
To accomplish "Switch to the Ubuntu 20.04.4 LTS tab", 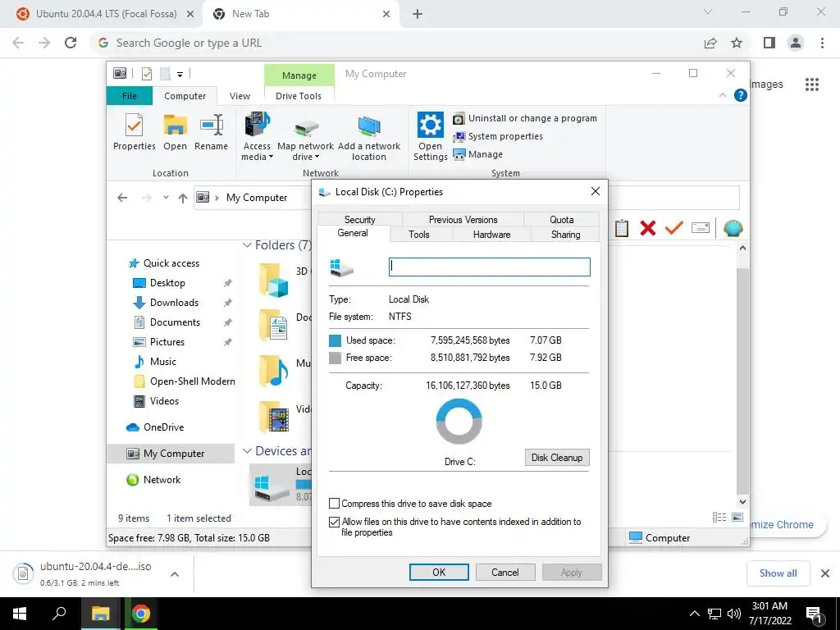I will click(x=106, y=14).
